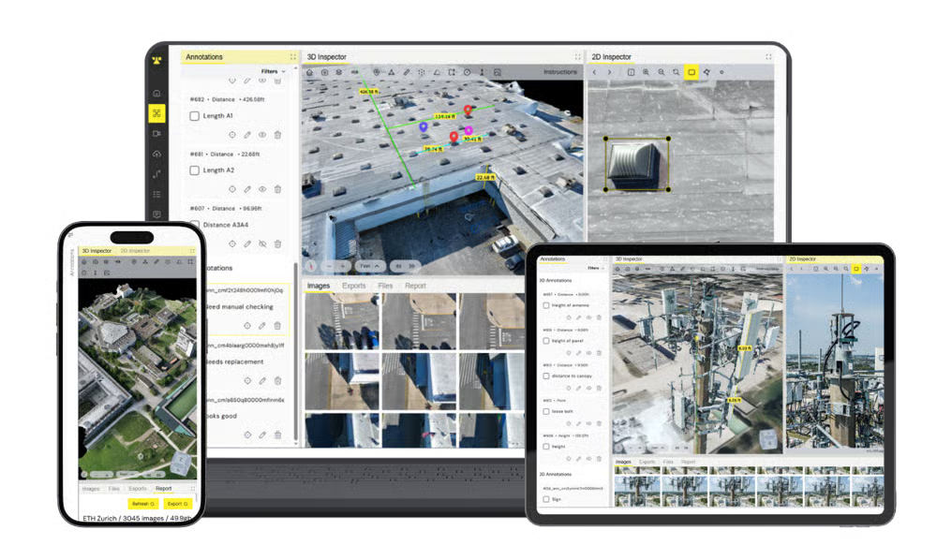Image resolution: width=937 pixels, height=560 pixels.
Task: Click fast-forward button in laptop 3D view
Action: click(411, 266)
